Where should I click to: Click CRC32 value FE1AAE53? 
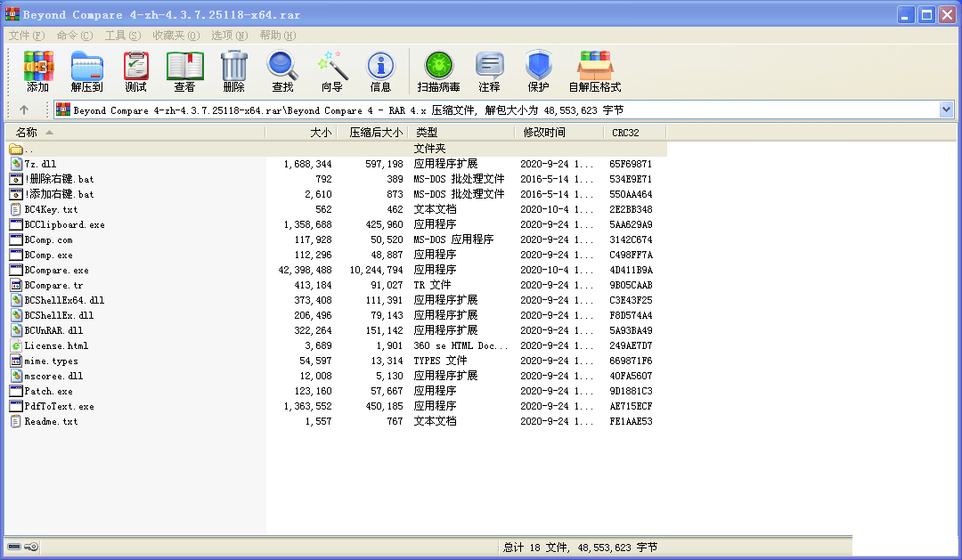[x=631, y=421]
